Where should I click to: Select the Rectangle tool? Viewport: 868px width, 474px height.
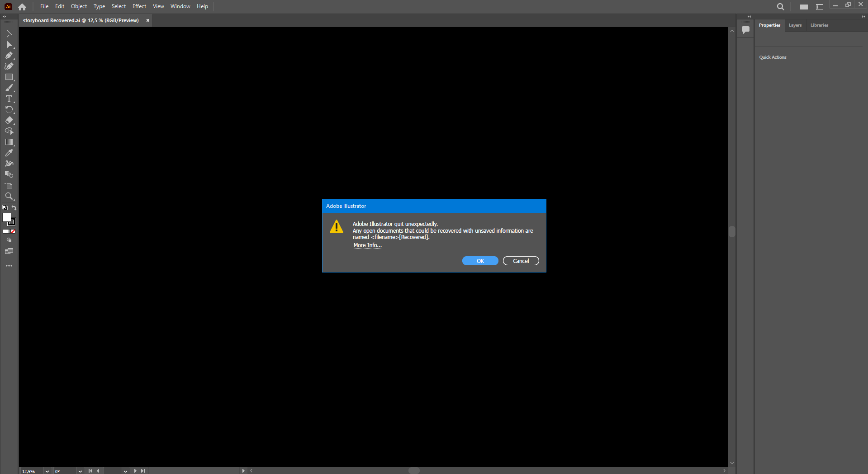pos(9,77)
